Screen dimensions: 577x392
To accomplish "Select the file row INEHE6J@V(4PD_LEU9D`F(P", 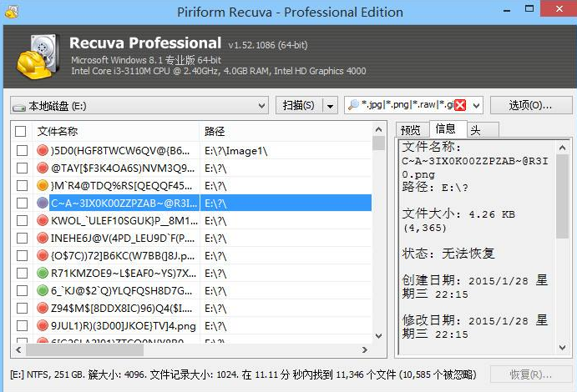I will pyautogui.click(x=191, y=238).
